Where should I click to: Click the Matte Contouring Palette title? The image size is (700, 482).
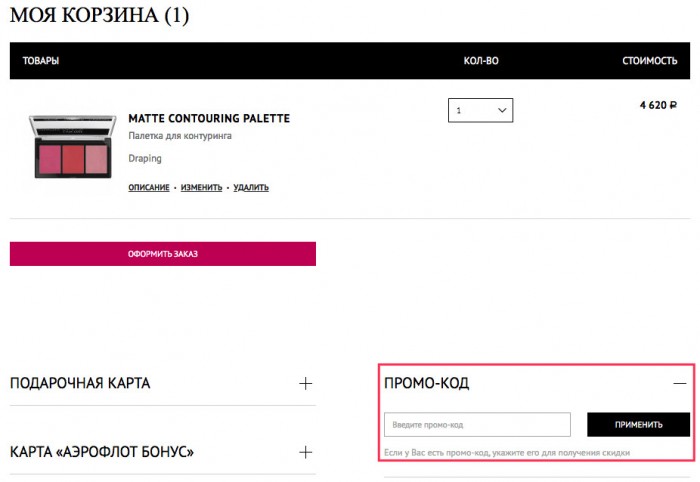(209, 118)
